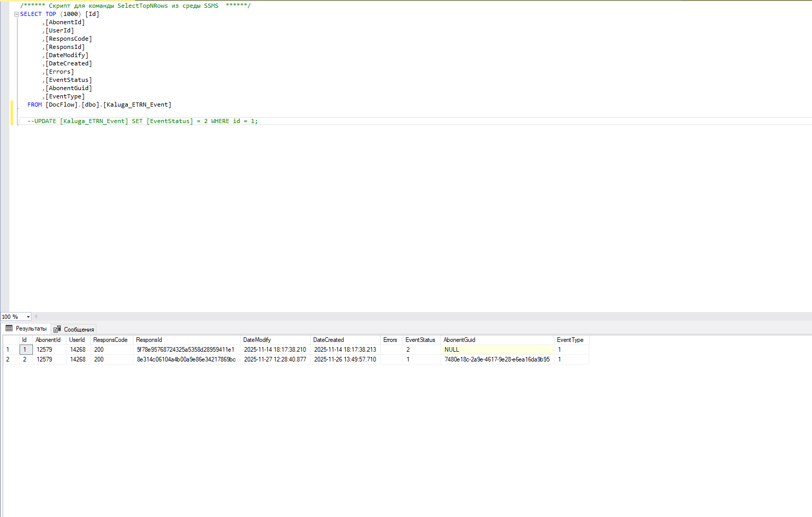Screen dimensions: 812x517
Task: Click the TOP (1000) clause in the query
Action: 63,14
